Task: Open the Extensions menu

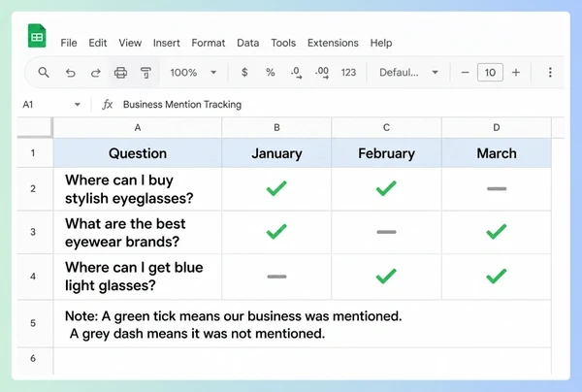Action: [x=333, y=43]
